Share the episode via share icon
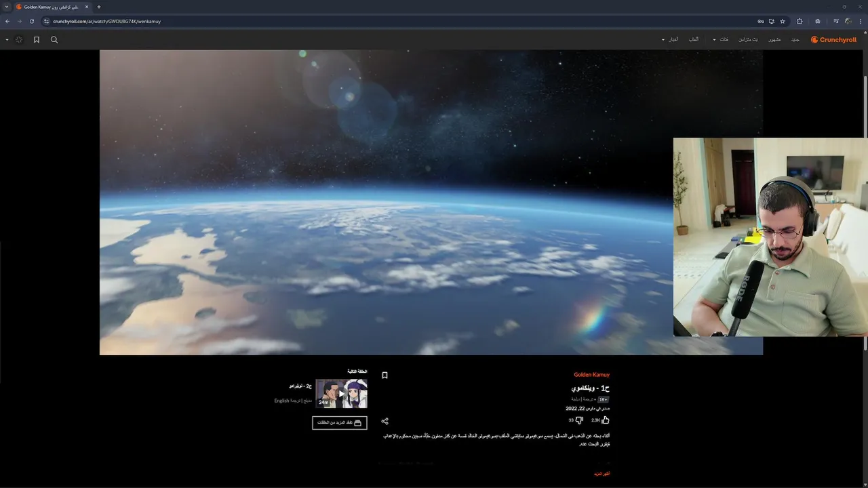Screen dimensions: 868x488 tap(384, 421)
